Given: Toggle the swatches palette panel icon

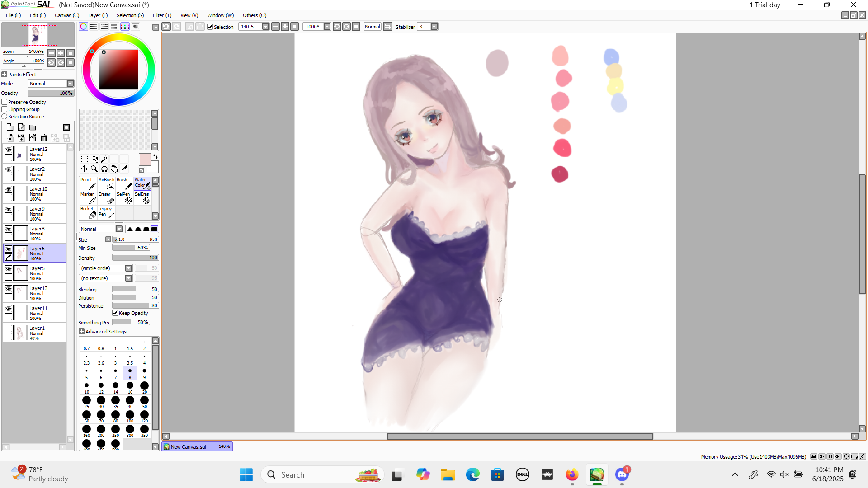Looking at the screenshot, I should [x=125, y=27].
